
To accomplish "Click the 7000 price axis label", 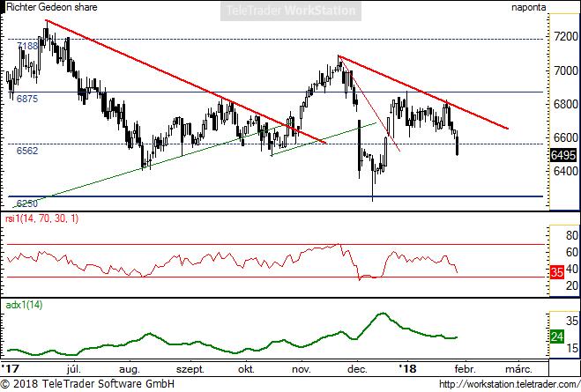I will coord(566,70).
